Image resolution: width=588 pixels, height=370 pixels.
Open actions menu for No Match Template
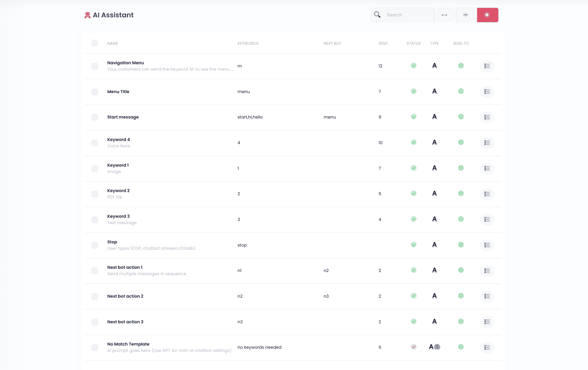click(x=487, y=347)
